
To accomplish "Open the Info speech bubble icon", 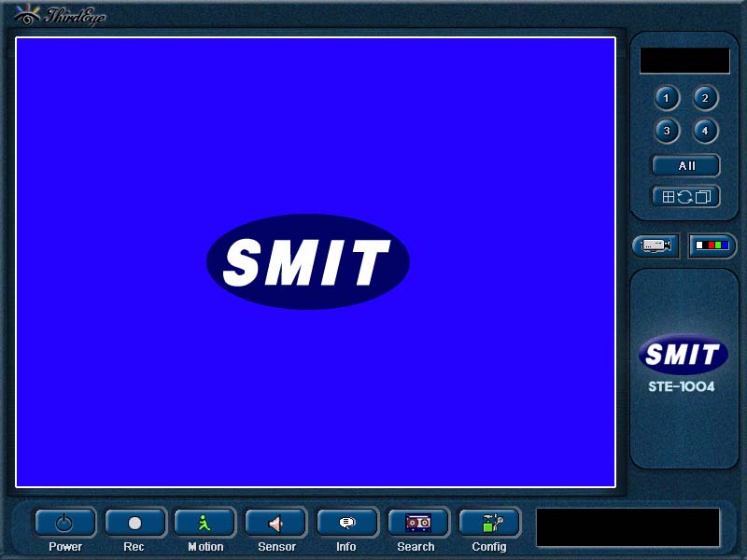I will click(346, 524).
